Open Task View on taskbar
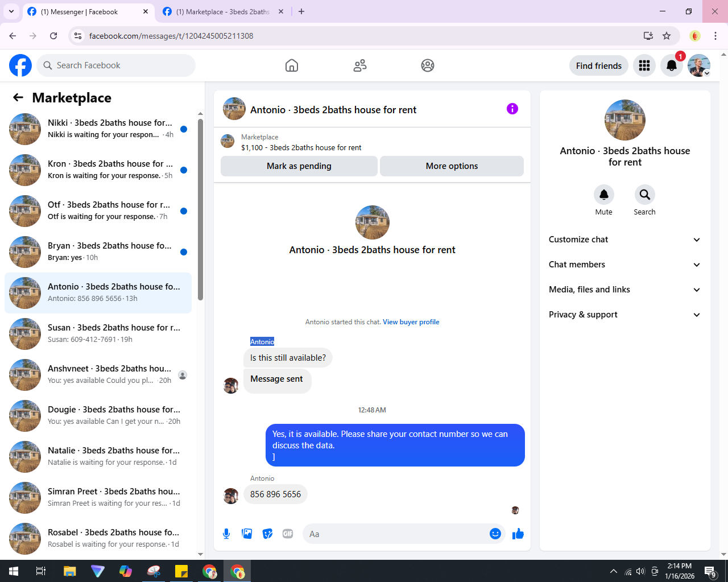Image resolution: width=728 pixels, height=582 pixels. (41, 571)
